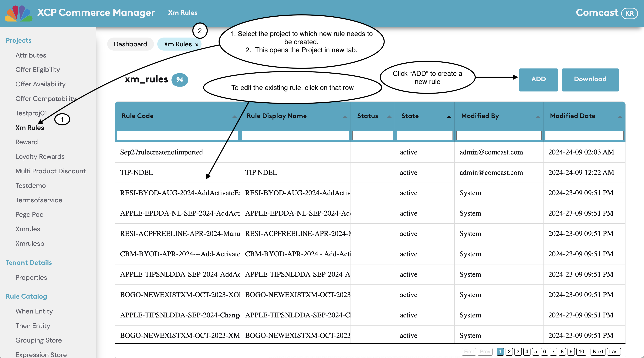644x358 pixels.
Task: Open the Xmrulesp project
Action: coord(30,243)
